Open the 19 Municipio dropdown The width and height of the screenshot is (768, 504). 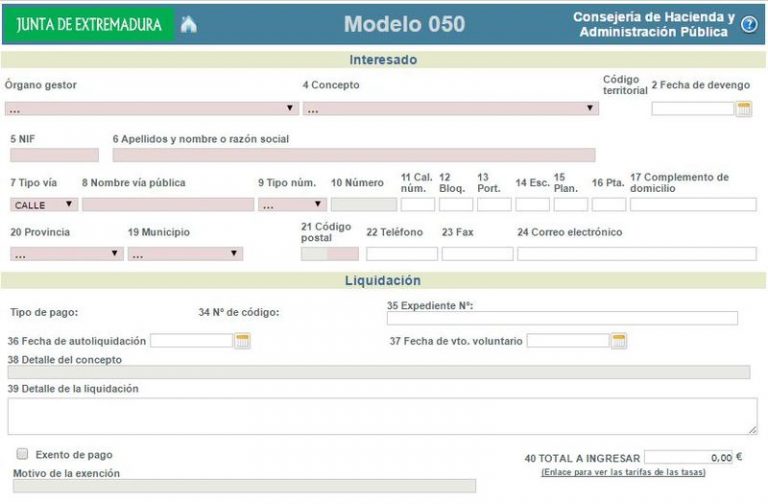(x=185, y=254)
